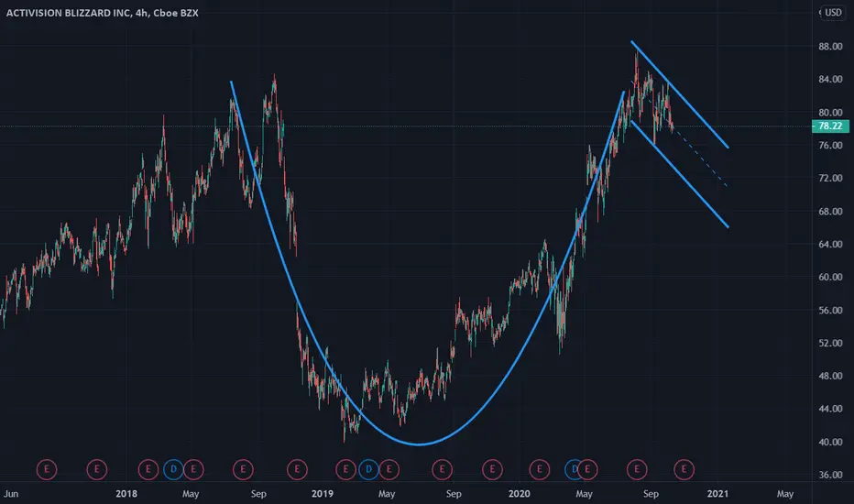
Task: Click the earnings E marker above May 2019
Action: coord(389,469)
